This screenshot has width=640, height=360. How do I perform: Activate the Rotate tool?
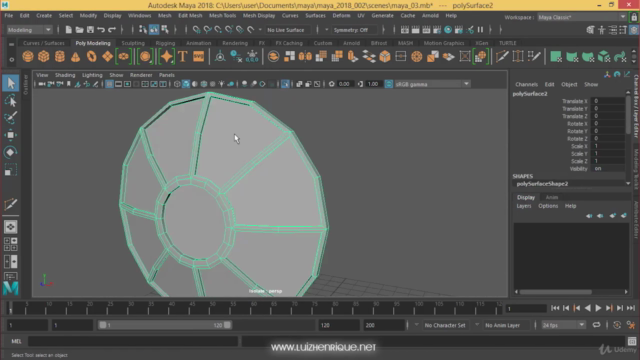click(x=11, y=152)
